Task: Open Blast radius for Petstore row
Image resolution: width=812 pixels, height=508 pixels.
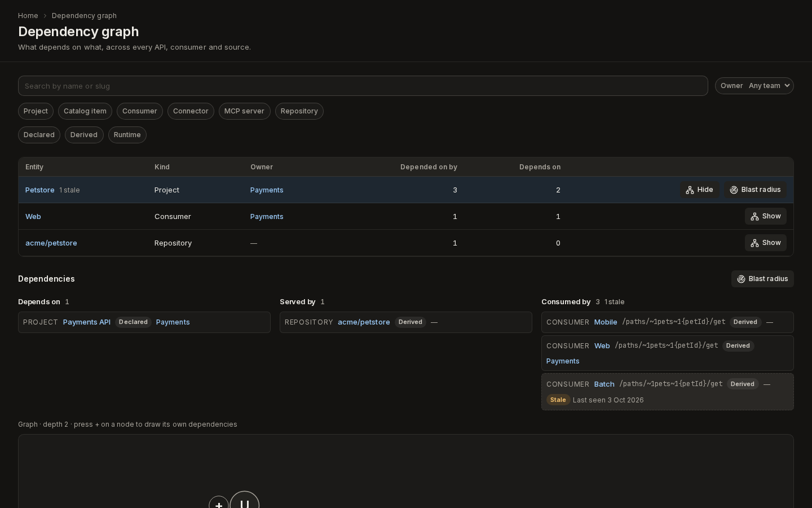Action: tap(755, 190)
